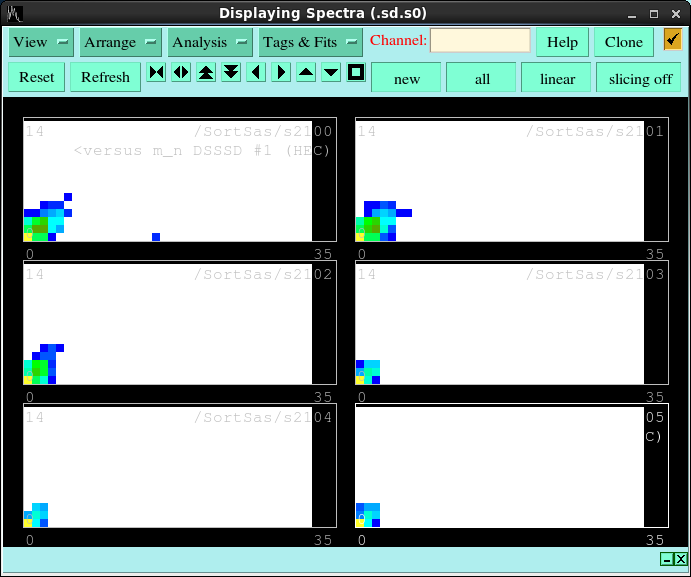Click the Refresh button
This screenshot has width=691, height=577.
click(105, 77)
